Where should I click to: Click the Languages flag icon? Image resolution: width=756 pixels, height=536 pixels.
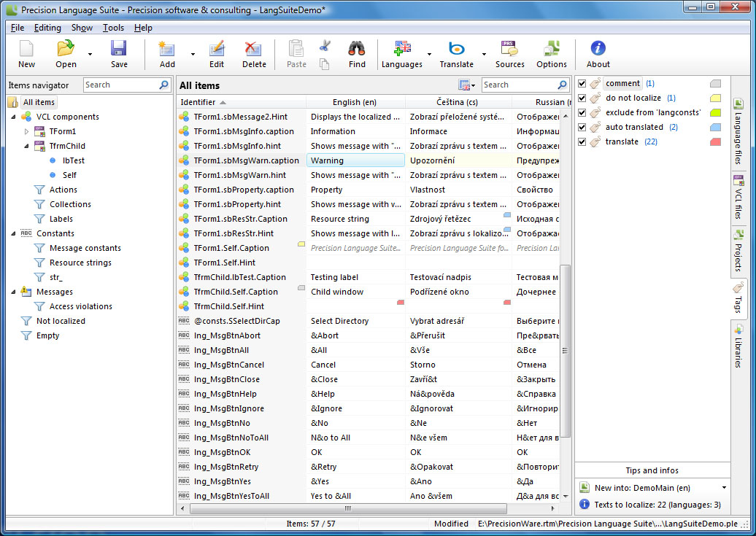tap(402, 49)
